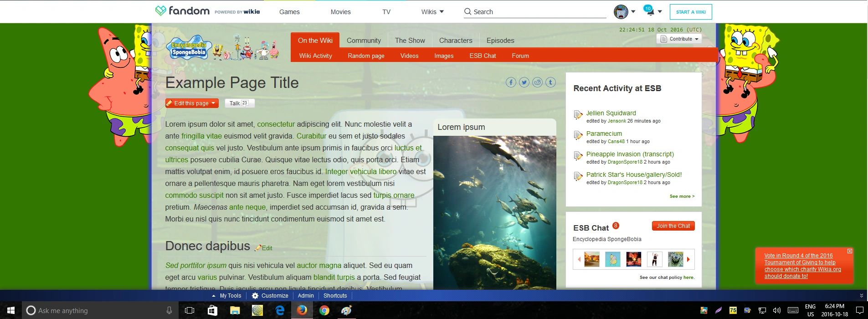Collapse the bottom toolbar with double chevron
Image resolution: width=868 pixels, height=319 pixels.
(x=861, y=295)
